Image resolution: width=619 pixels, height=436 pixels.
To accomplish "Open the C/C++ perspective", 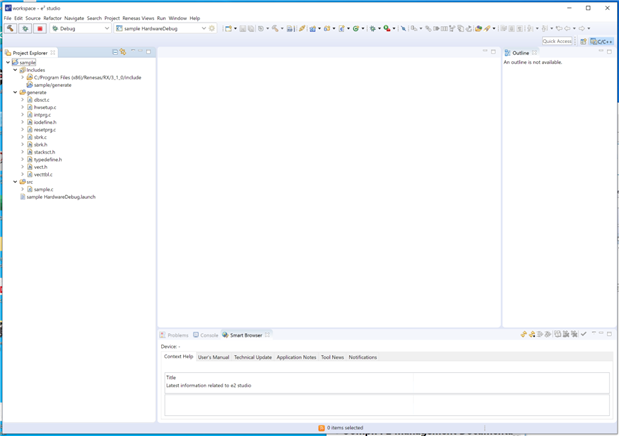I will tap(601, 41).
